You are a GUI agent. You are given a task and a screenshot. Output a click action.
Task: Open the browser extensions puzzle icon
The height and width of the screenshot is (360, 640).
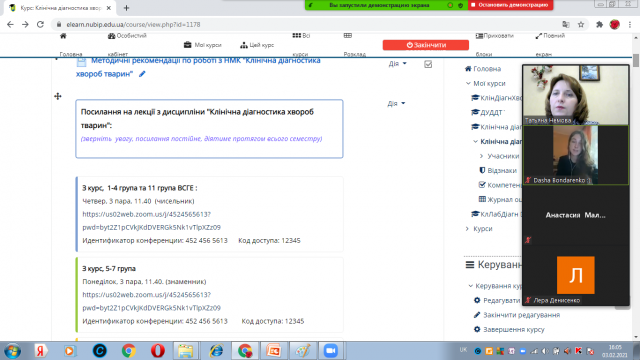click(599, 24)
